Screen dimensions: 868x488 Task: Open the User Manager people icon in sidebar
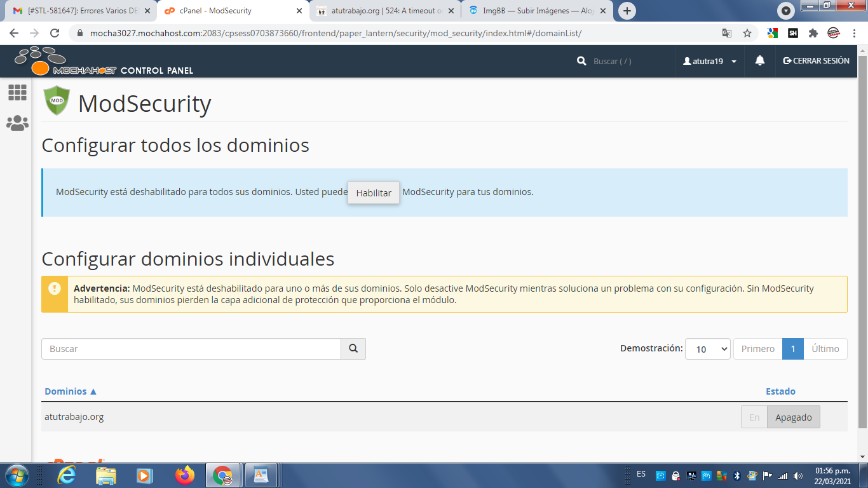(x=17, y=123)
